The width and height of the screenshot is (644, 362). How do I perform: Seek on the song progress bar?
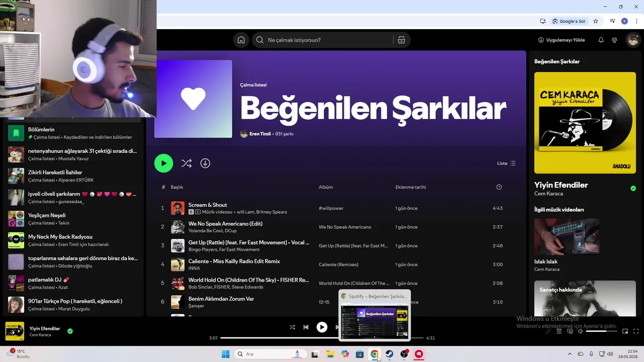[x=322, y=338]
